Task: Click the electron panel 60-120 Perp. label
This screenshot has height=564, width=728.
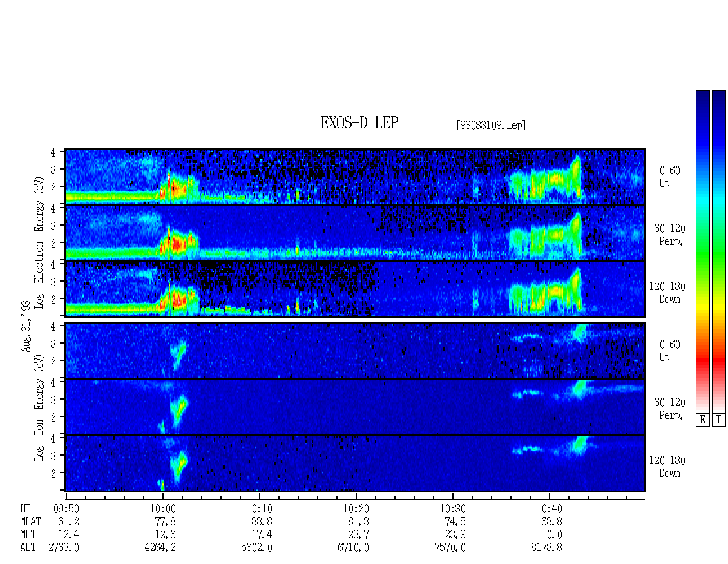Action: pyautogui.click(x=669, y=235)
